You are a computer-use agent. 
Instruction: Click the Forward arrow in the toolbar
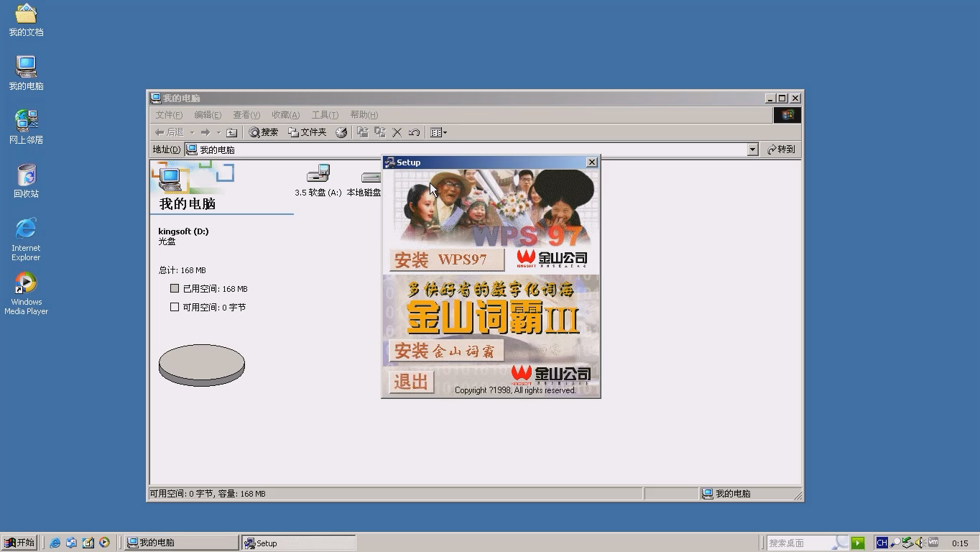205,132
